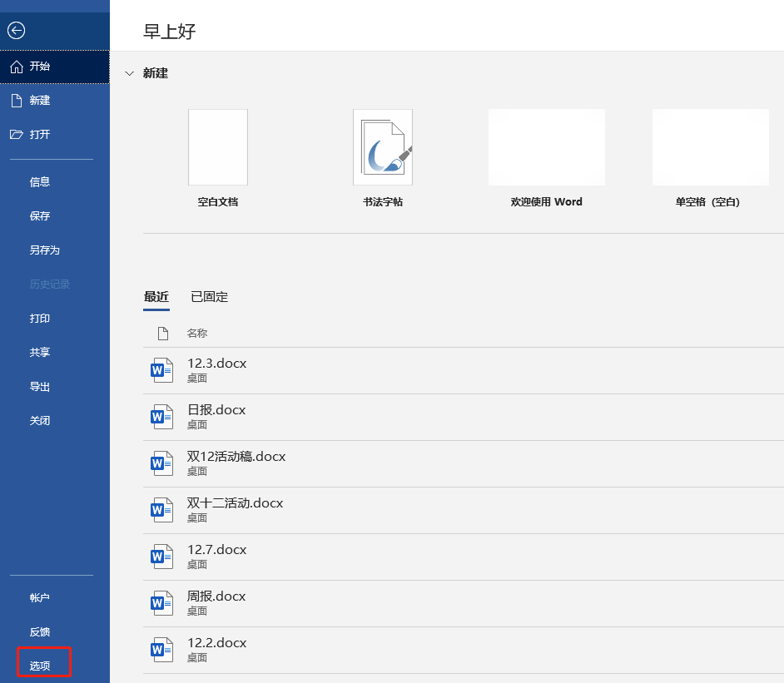The image size is (784, 683).
Task: Open 周报.docx from recent list
Action: coord(464,604)
